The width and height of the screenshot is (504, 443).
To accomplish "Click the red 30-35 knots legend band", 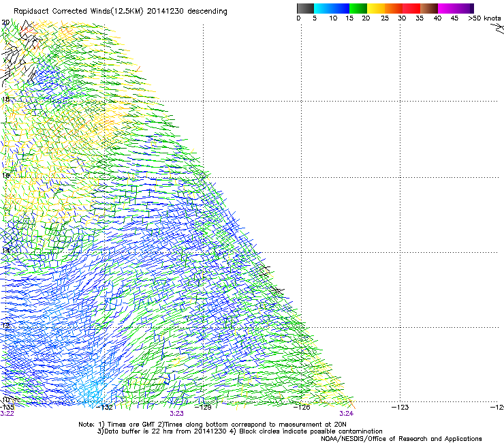I will [411, 8].
